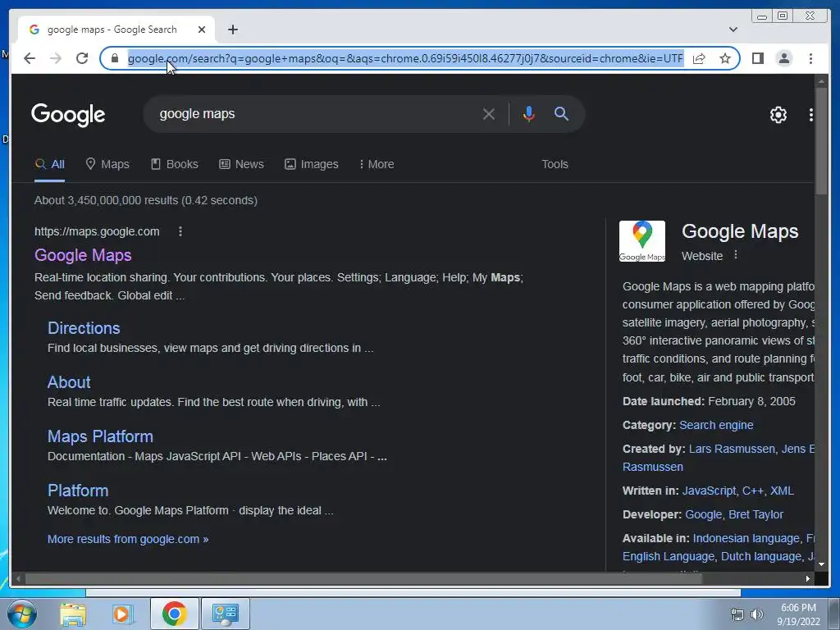
Task: Expand the More search categories menu
Action: [377, 164]
